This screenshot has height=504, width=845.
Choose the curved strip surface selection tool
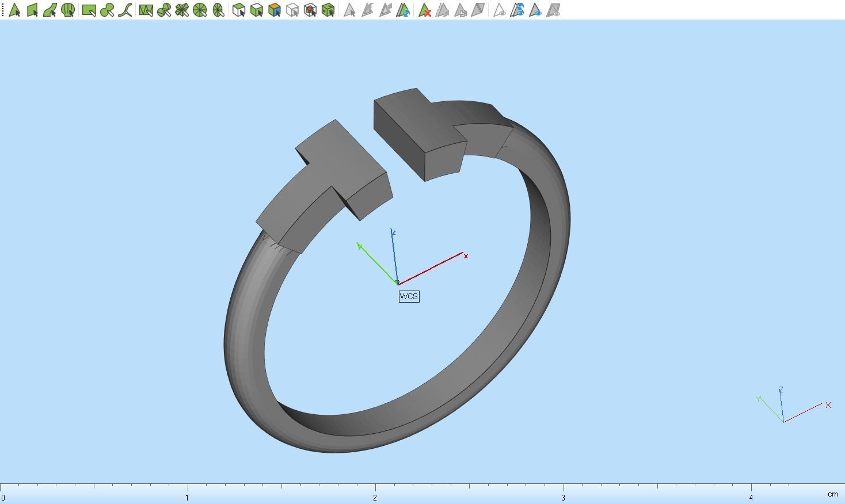50,10
